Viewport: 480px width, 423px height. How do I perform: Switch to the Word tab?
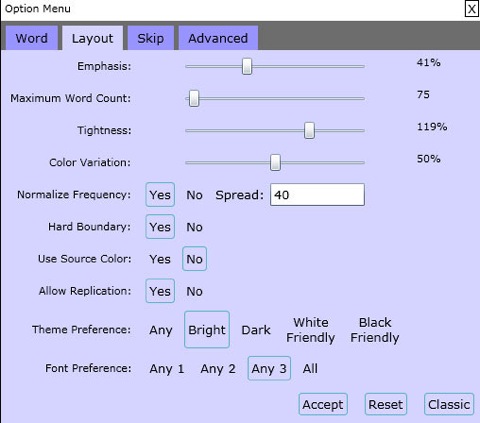(x=32, y=38)
